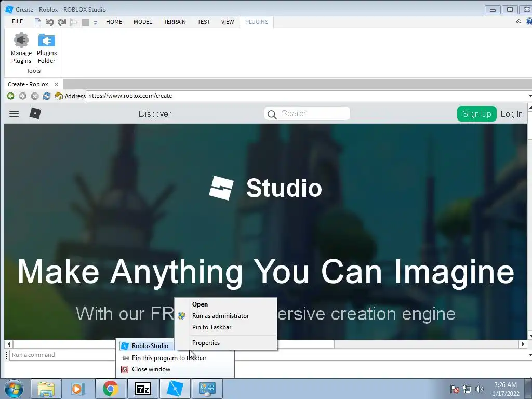Image resolution: width=532 pixels, height=399 pixels.
Task: Click the Roblox logo on the website
Action: 35,113
